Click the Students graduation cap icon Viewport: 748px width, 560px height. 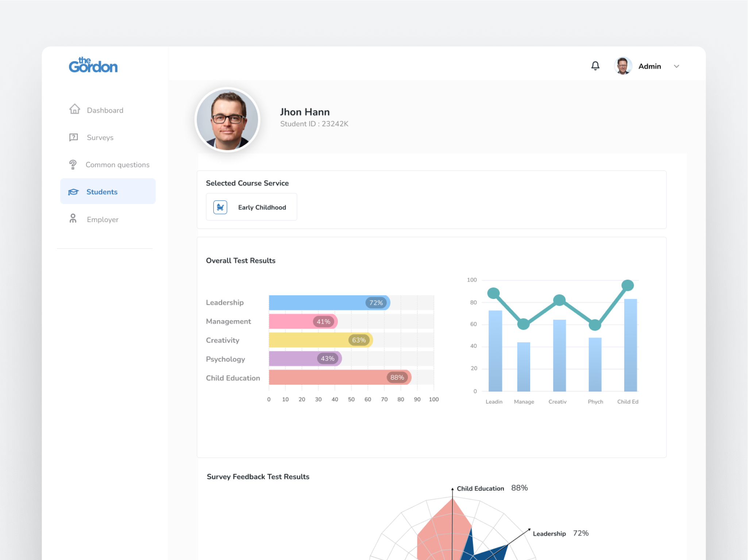[73, 192]
